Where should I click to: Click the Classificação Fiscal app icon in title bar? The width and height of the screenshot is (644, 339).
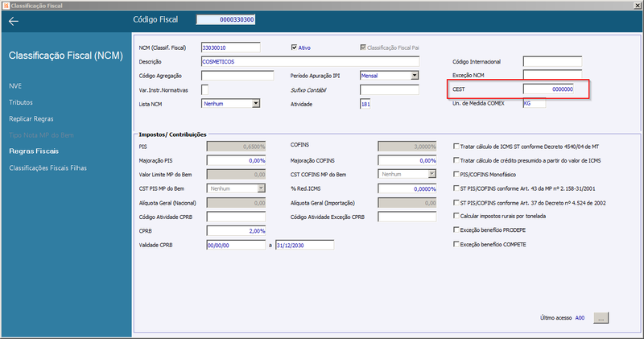click(6, 6)
